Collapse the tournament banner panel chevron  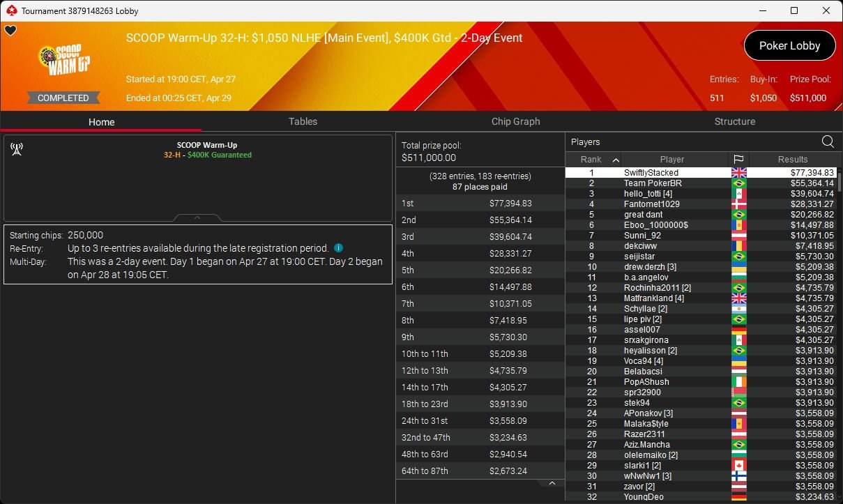197,217
